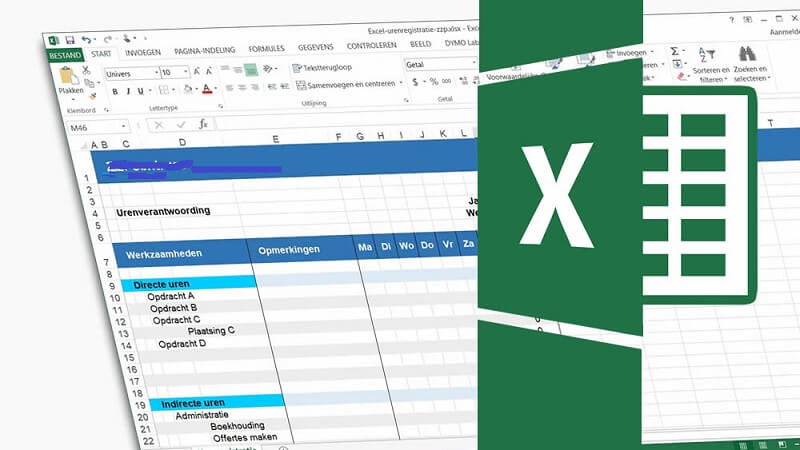Click the red font color button

pyautogui.click(x=207, y=89)
